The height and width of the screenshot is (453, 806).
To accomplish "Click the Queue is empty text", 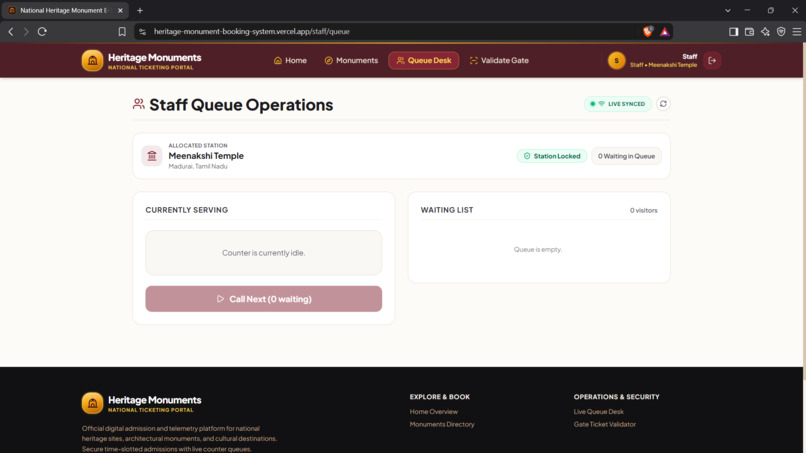I will point(538,249).
